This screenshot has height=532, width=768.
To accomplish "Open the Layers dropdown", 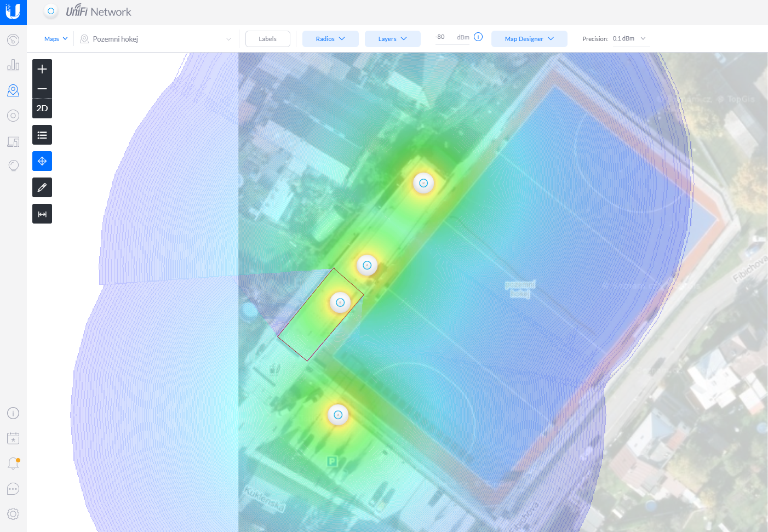I will click(x=392, y=38).
